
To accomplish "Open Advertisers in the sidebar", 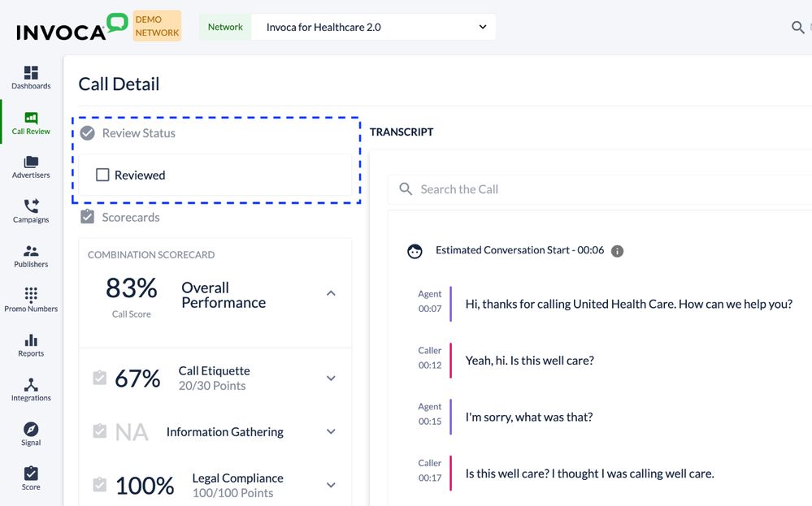I will pos(31,163).
